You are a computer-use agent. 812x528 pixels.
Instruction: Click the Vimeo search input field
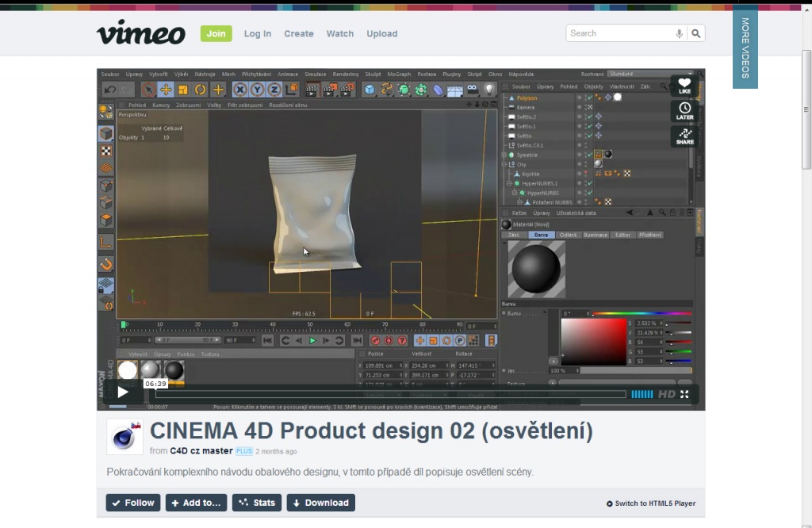(x=620, y=33)
